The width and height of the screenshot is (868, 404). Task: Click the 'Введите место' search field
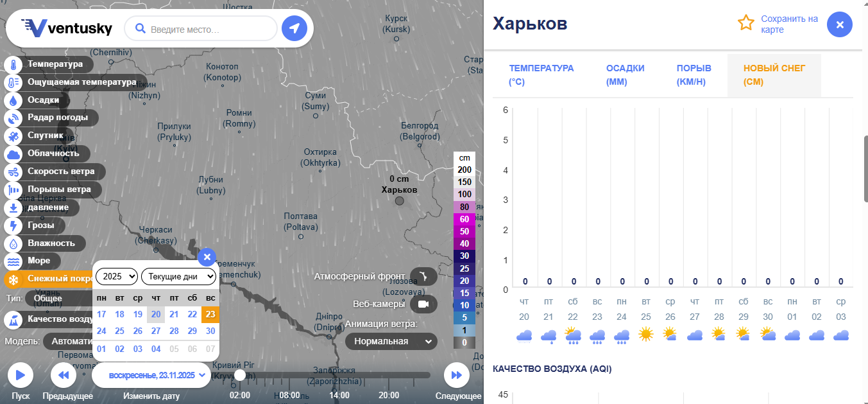tap(209, 29)
